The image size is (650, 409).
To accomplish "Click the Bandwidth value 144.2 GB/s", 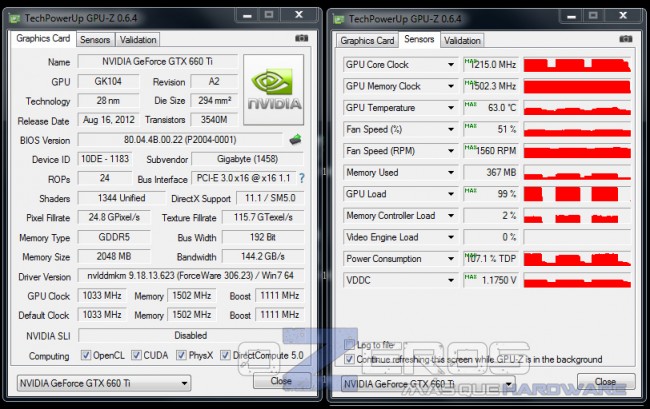I will pyautogui.click(x=263, y=257).
